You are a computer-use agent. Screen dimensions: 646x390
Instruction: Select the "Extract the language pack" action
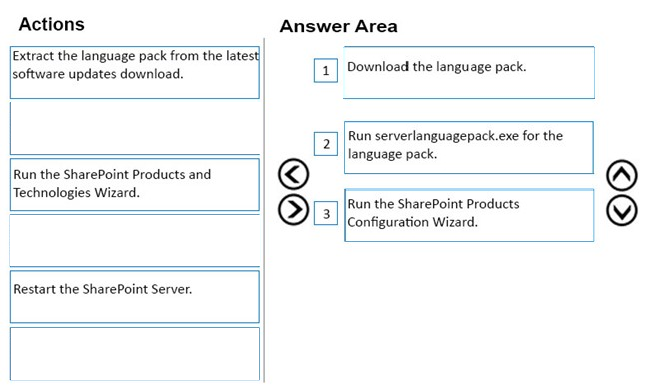135,72
